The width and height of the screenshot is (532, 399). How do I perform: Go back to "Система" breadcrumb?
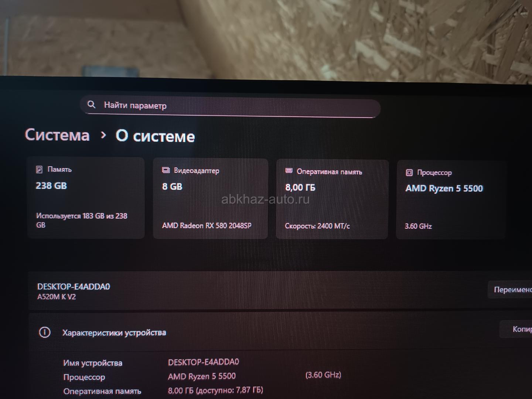57,135
